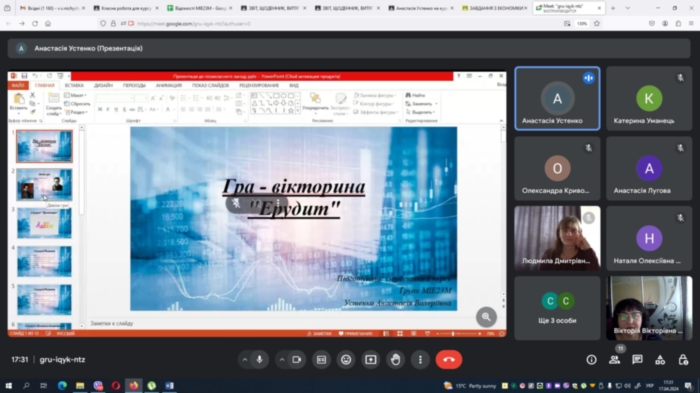
Task: Open the in-call chat panel
Action: point(637,360)
